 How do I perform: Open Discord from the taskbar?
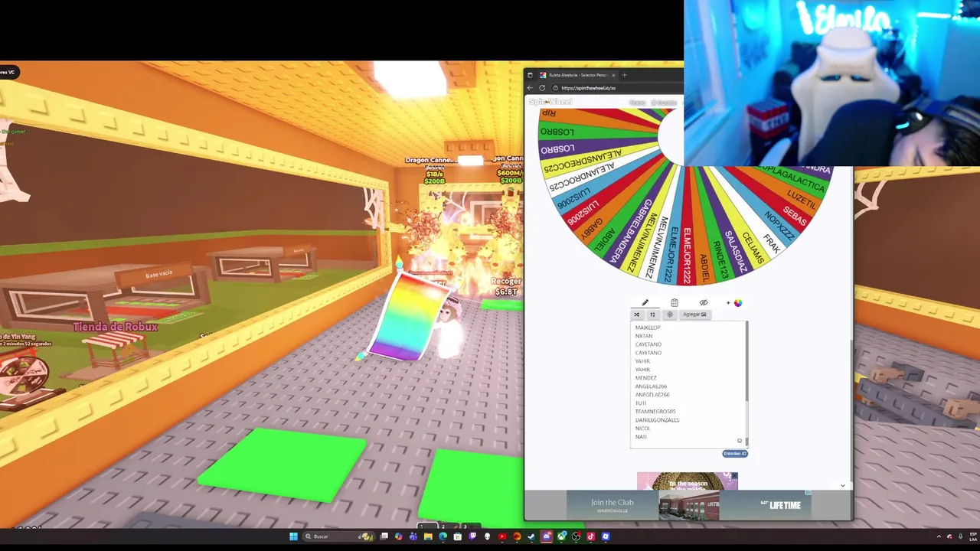click(x=546, y=536)
